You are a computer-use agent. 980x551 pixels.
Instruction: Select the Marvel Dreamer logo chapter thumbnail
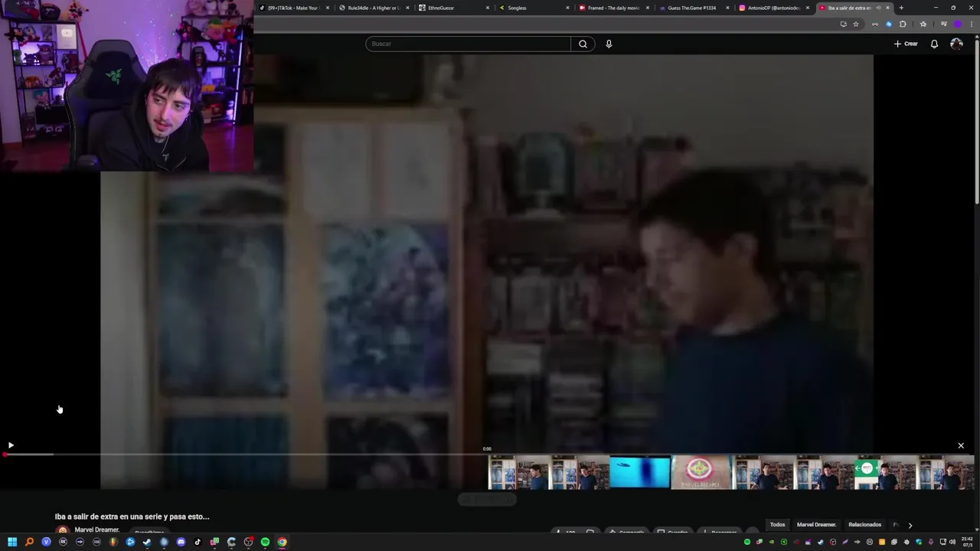pos(701,472)
